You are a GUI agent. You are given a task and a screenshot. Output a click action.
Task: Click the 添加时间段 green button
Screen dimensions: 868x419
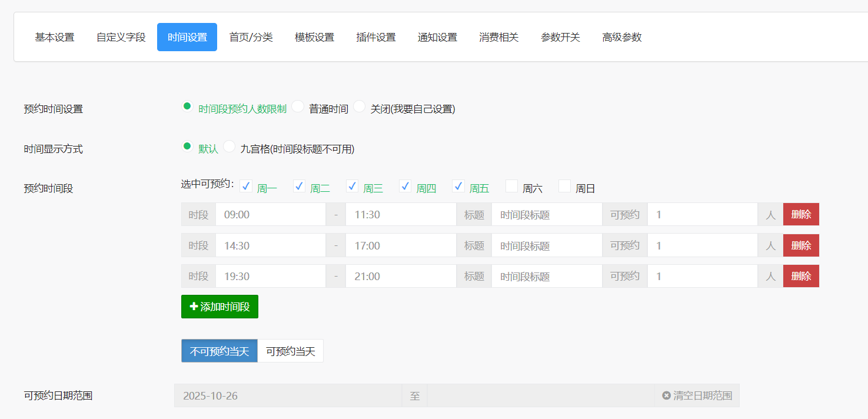220,307
